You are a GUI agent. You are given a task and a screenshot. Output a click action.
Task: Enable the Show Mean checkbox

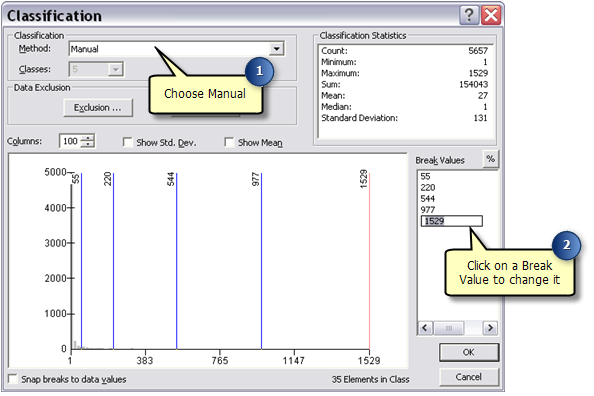[229, 142]
